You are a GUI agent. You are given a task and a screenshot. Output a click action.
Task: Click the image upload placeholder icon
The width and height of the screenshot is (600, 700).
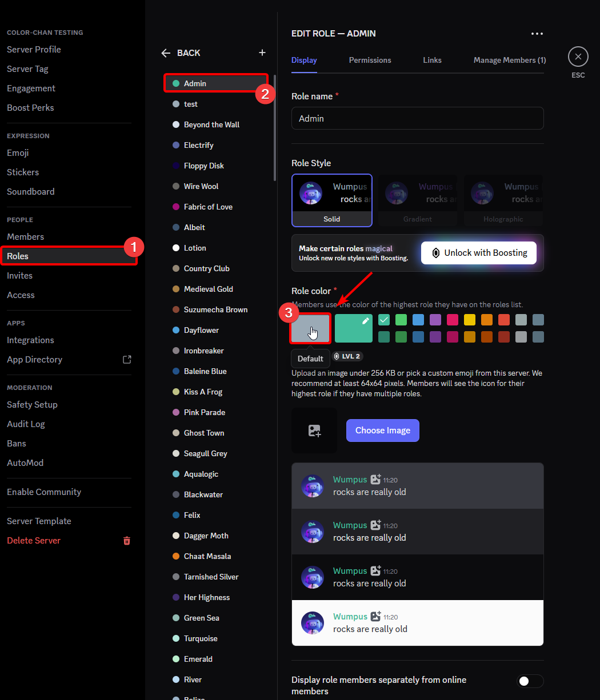point(314,431)
